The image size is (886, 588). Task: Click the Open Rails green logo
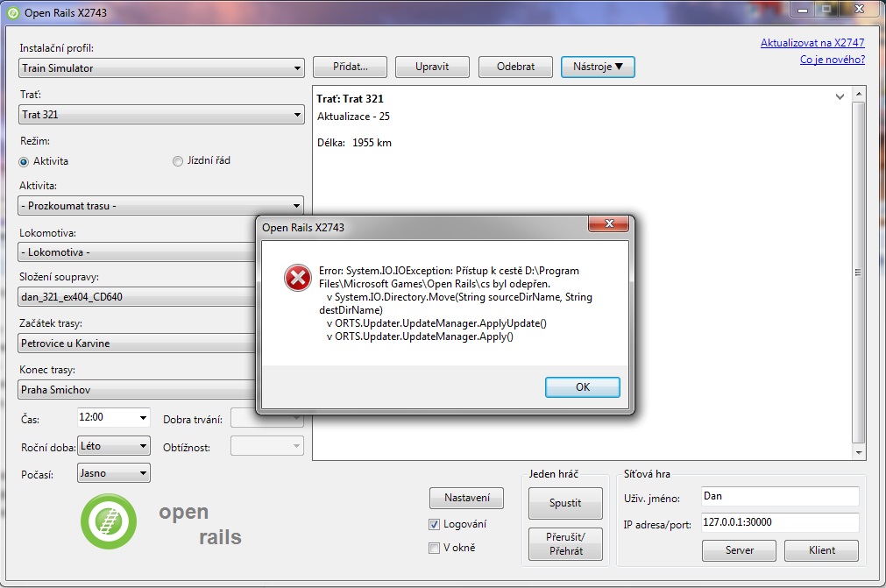click(109, 521)
